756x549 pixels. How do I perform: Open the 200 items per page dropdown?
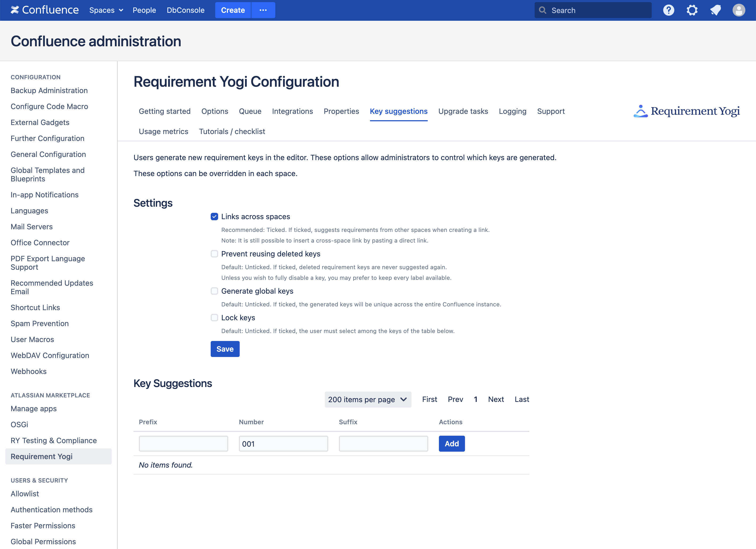click(x=368, y=399)
